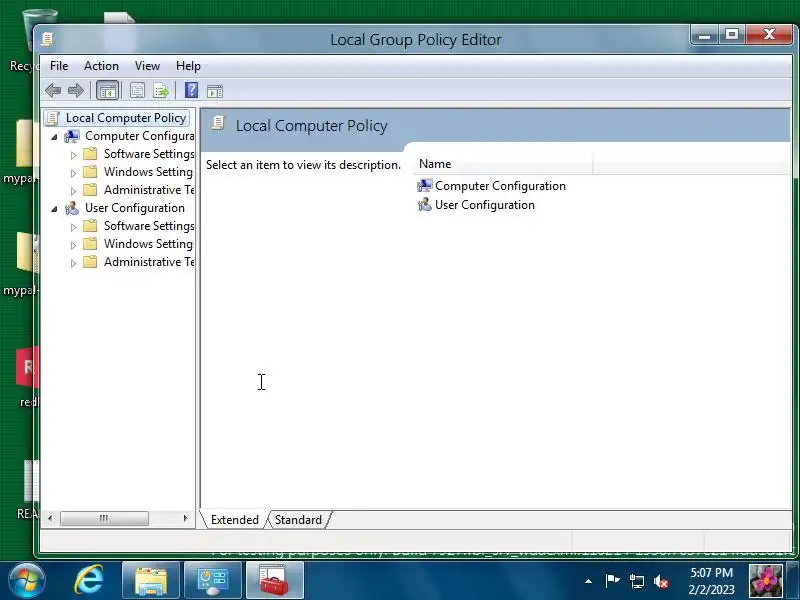Image resolution: width=800 pixels, height=600 pixels.
Task: Click the Action Center flag tray icon
Action: [612, 581]
